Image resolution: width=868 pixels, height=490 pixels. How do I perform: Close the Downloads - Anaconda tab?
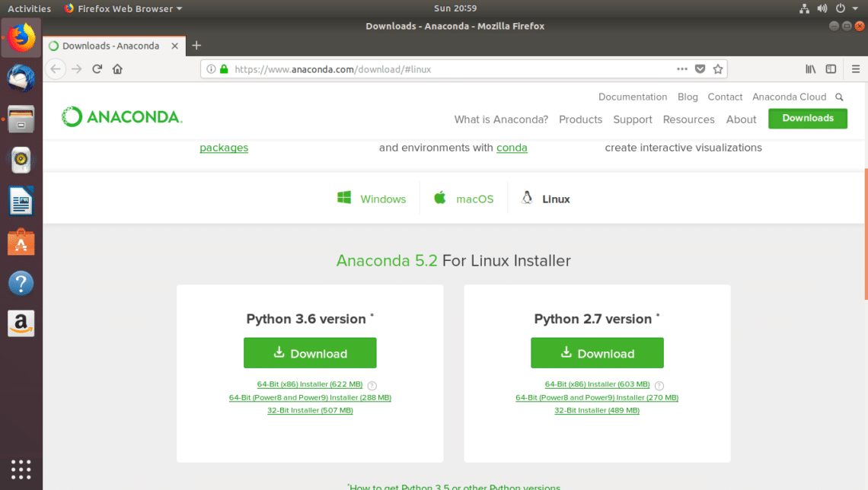point(175,46)
